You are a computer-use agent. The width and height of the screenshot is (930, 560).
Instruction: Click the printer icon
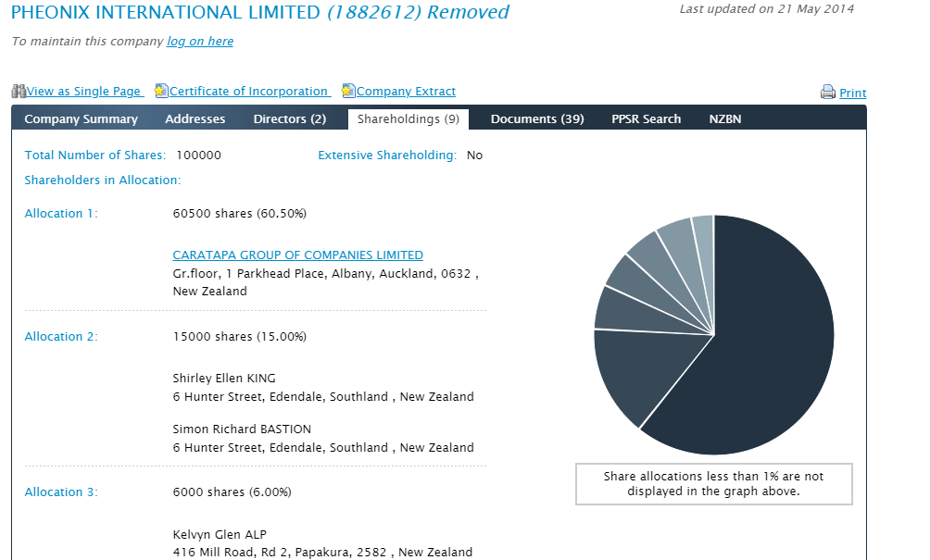point(828,93)
